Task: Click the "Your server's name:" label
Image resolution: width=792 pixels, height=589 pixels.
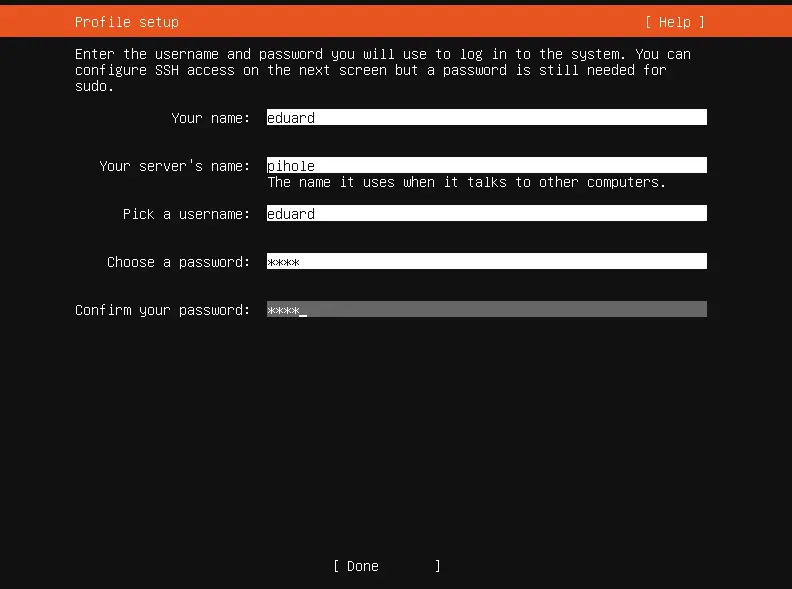Action: click(x=174, y=166)
